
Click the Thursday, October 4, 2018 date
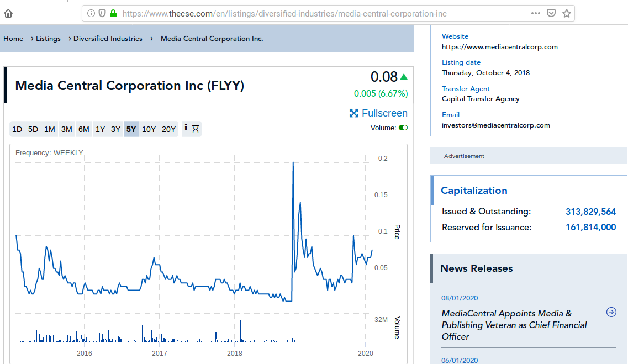(485, 73)
